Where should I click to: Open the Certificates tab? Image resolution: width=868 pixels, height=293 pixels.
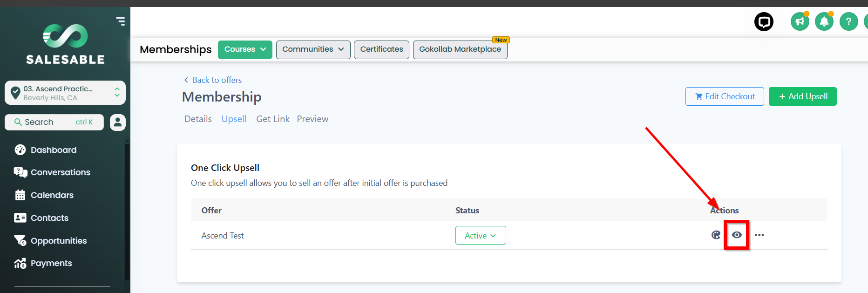tap(381, 49)
